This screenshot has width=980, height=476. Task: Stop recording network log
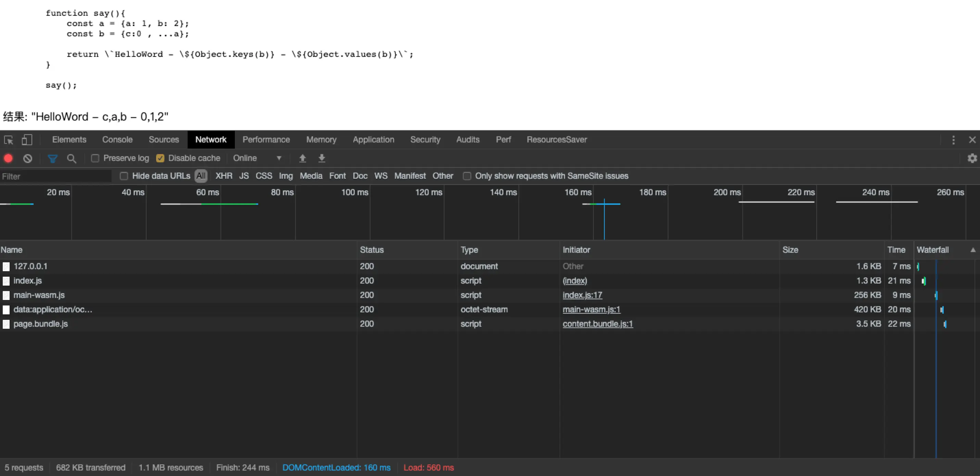(8, 158)
